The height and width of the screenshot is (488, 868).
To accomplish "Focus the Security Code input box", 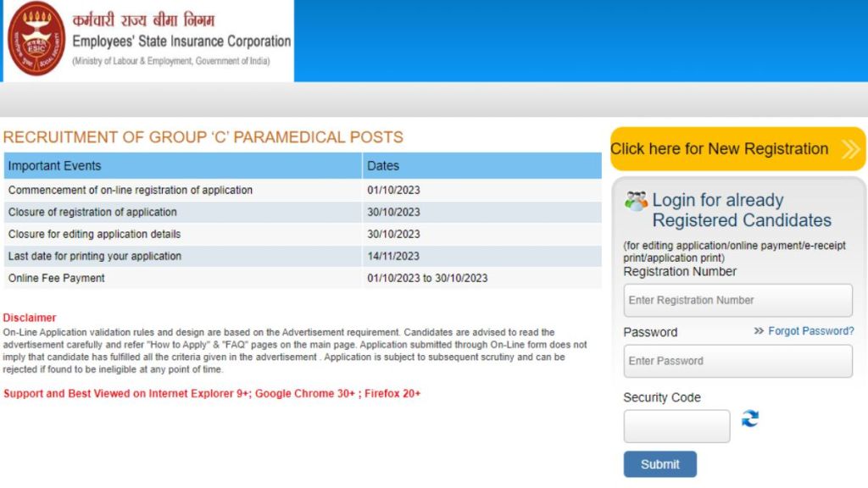I will point(676,426).
